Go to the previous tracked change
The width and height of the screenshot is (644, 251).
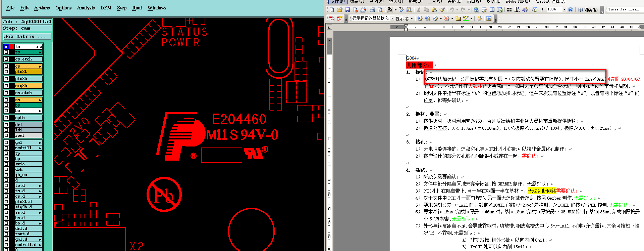pos(420,18)
